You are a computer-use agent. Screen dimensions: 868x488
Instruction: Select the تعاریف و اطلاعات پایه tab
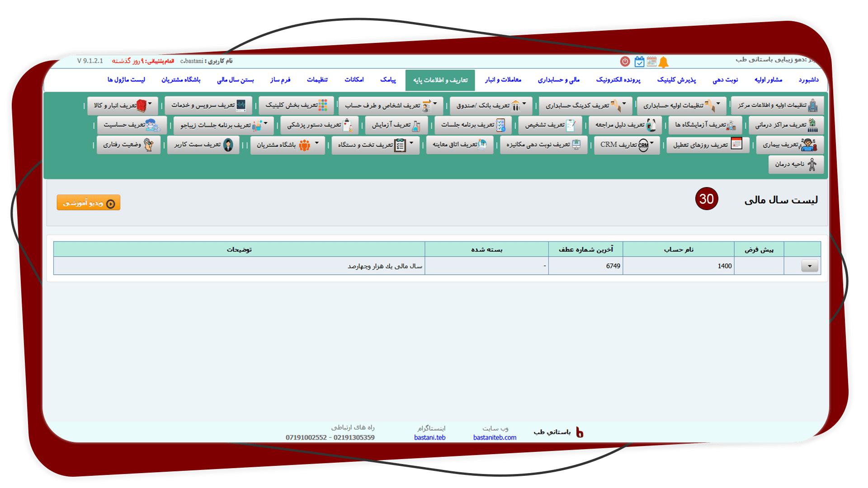[x=440, y=80]
